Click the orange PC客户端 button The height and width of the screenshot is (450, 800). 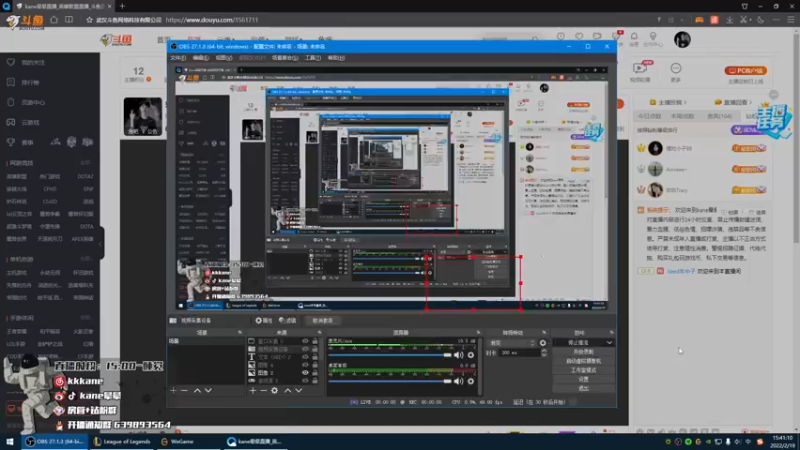(745, 70)
